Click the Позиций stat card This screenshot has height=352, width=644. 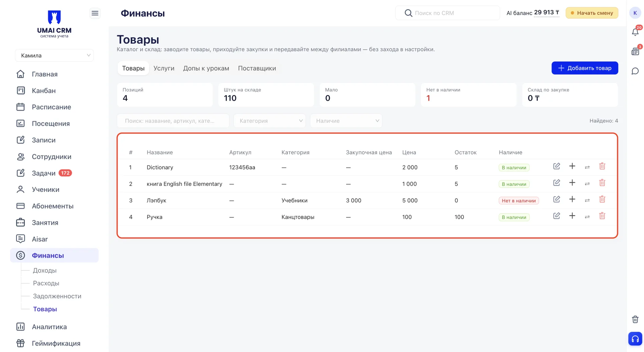(x=165, y=95)
